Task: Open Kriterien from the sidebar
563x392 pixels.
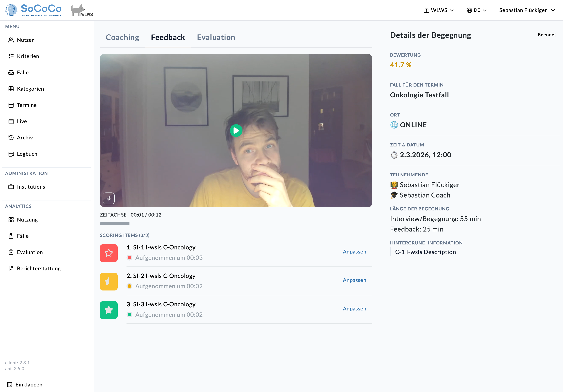Action: [x=28, y=56]
